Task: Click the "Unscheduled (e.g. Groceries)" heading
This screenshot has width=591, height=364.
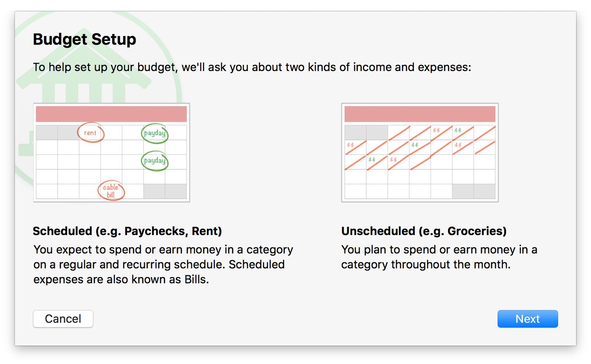Action: [424, 231]
